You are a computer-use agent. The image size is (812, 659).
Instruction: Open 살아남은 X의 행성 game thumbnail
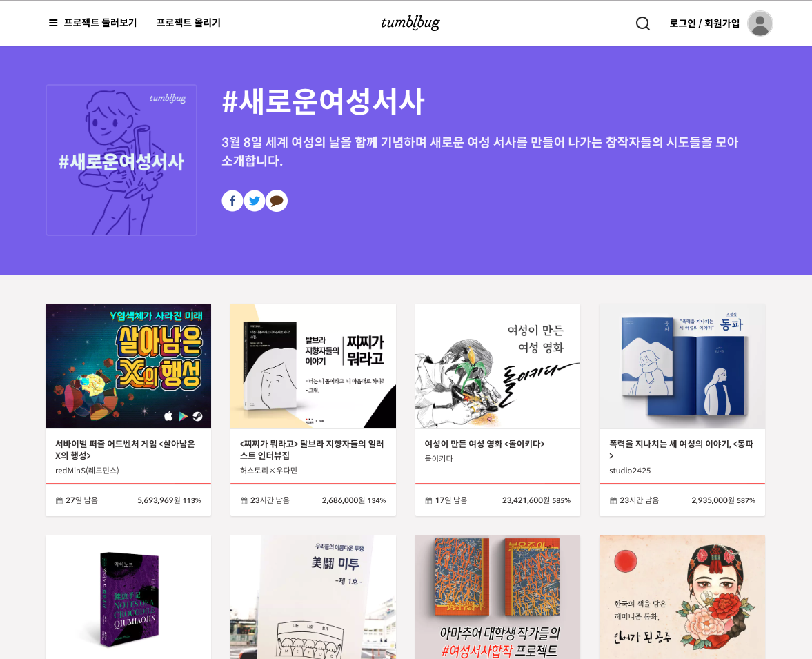click(x=128, y=366)
